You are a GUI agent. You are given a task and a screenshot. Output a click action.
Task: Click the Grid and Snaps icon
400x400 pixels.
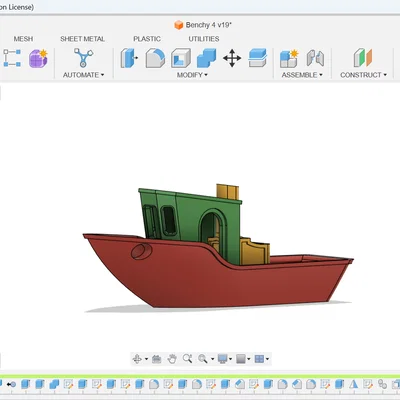click(x=241, y=359)
